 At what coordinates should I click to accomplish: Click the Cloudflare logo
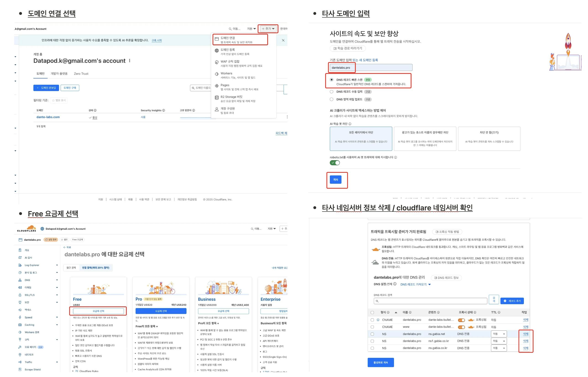click(x=27, y=229)
